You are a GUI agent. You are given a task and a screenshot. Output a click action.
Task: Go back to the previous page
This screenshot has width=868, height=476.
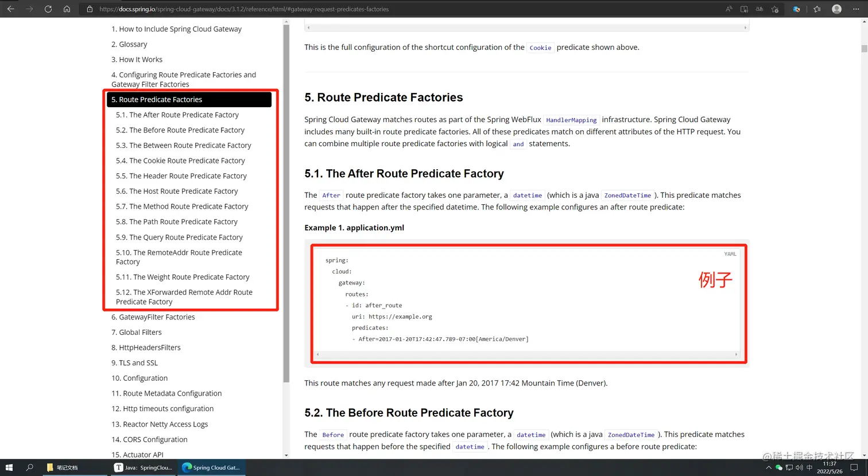tap(10, 9)
